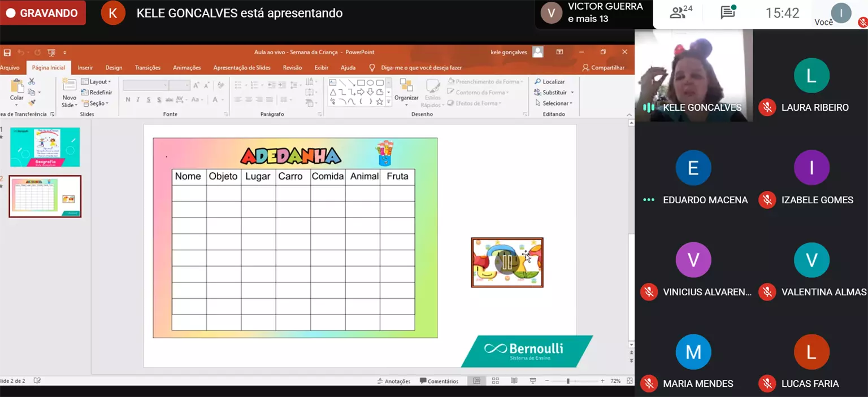Image resolution: width=868 pixels, height=397 pixels.
Task: Click the Save icon in quick access toolbar
Action: [7, 53]
